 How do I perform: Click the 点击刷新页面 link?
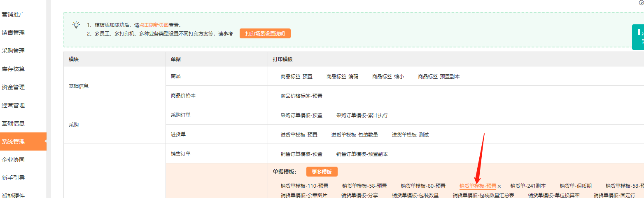[x=154, y=25]
